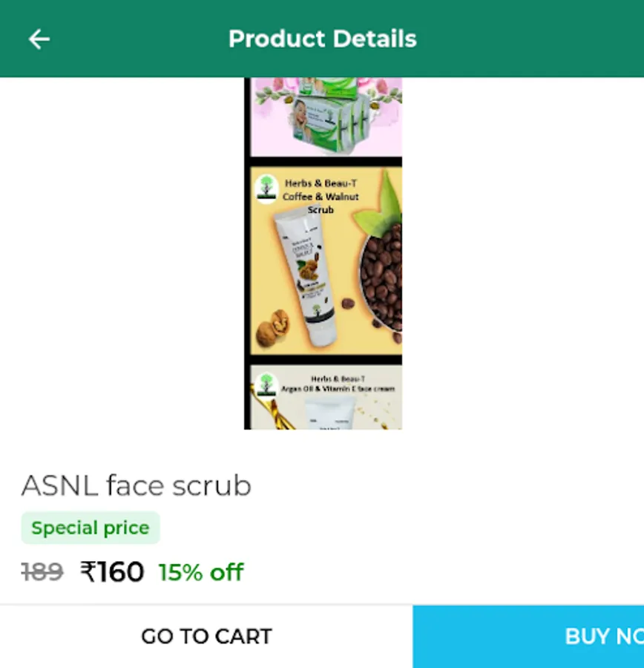The width and height of the screenshot is (644, 668).
Task: Tap the bowl of coffee beans
Action: click(382, 278)
